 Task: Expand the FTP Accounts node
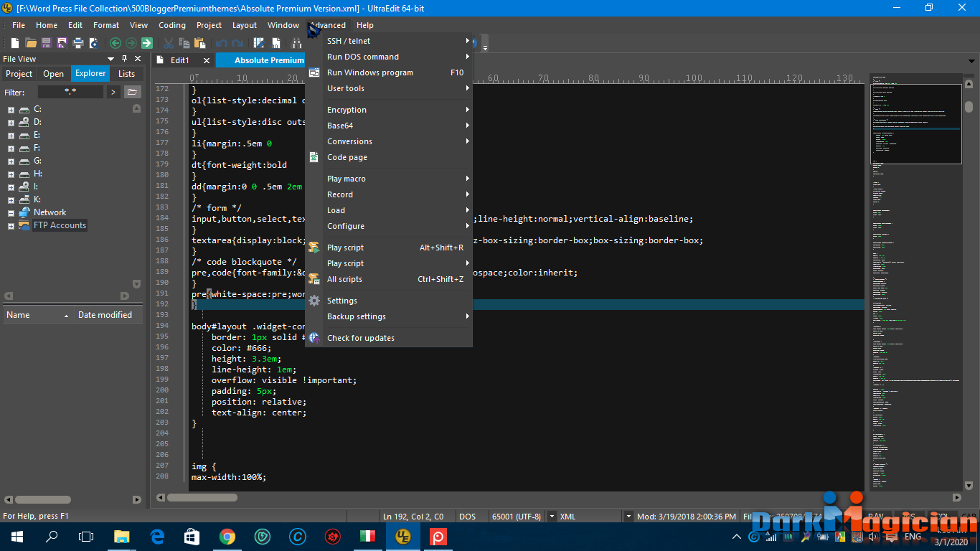click(x=11, y=226)
